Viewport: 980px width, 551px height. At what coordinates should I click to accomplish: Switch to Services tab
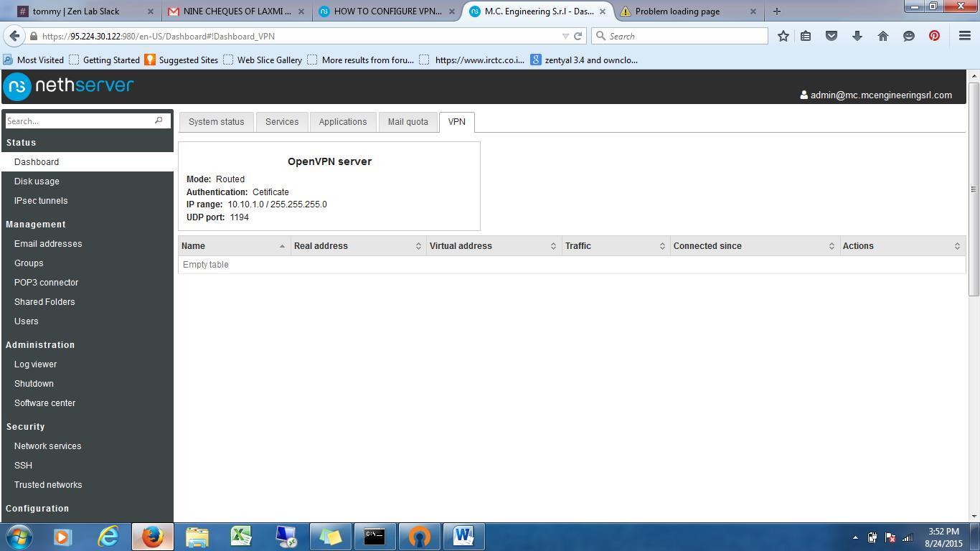[282, 122]
